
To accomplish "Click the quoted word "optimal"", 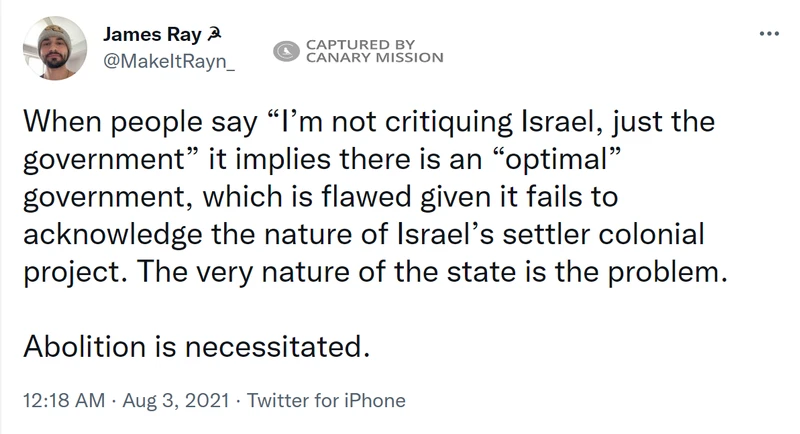I will click(x=557, y=160).
